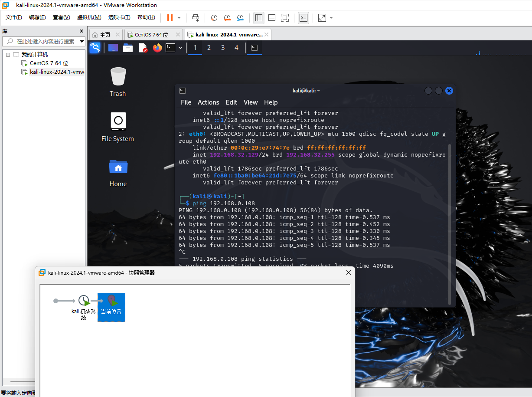This screenshot has width=532, height=397.
Task: Toggle the library sidebar view button
Action: 259,18
